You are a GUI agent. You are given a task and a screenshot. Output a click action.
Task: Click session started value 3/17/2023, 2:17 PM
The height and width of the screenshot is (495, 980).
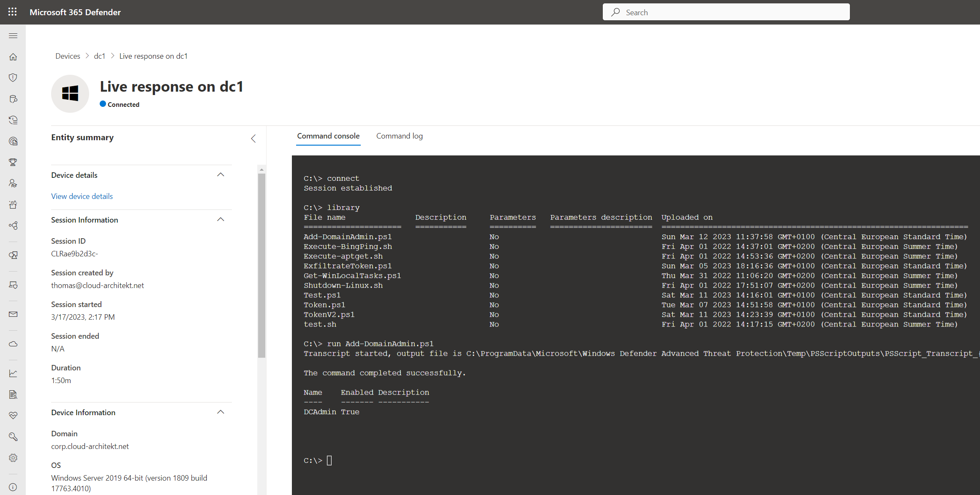click(x=83, y=317)
